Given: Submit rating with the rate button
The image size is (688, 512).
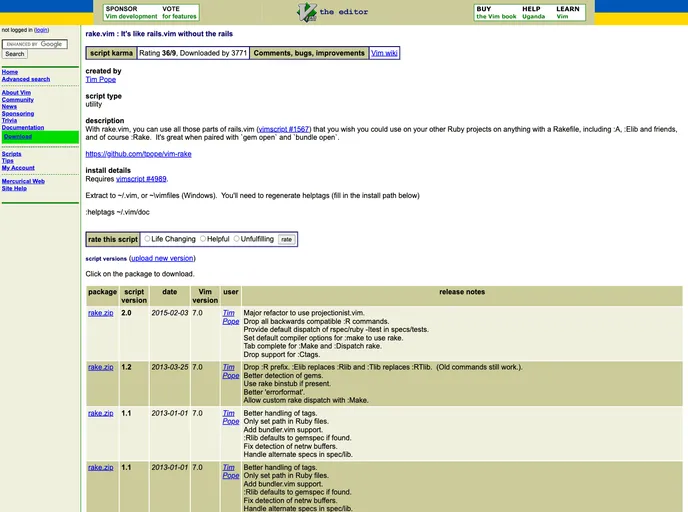Looking at the screenshot, I should (287, 239).
